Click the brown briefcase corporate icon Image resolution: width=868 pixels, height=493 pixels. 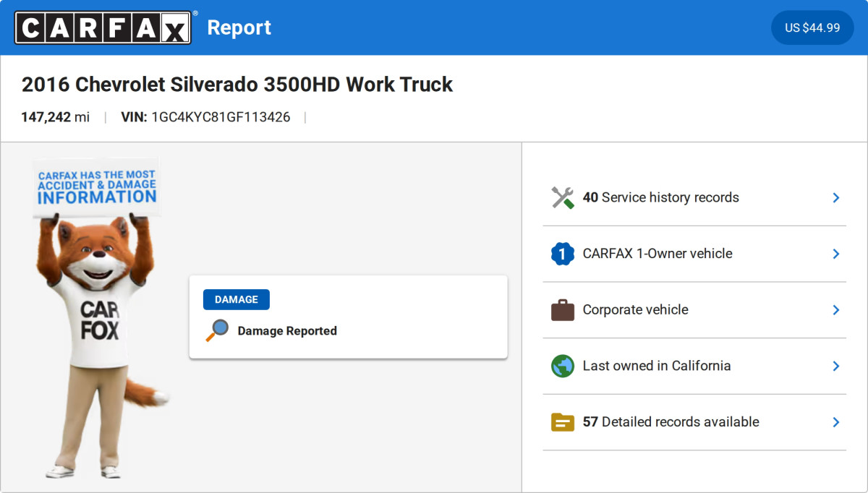562,310
